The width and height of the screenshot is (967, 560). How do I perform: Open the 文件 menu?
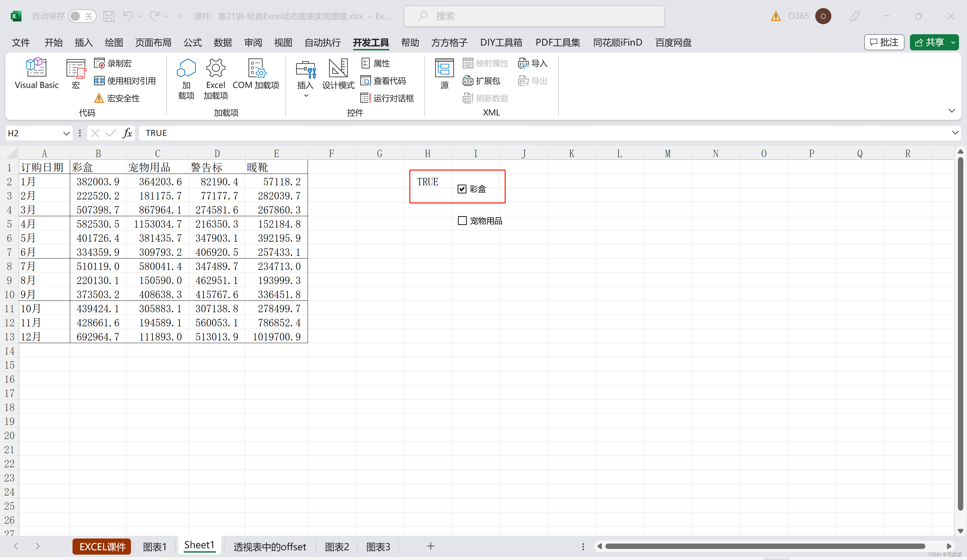(21, 42)
